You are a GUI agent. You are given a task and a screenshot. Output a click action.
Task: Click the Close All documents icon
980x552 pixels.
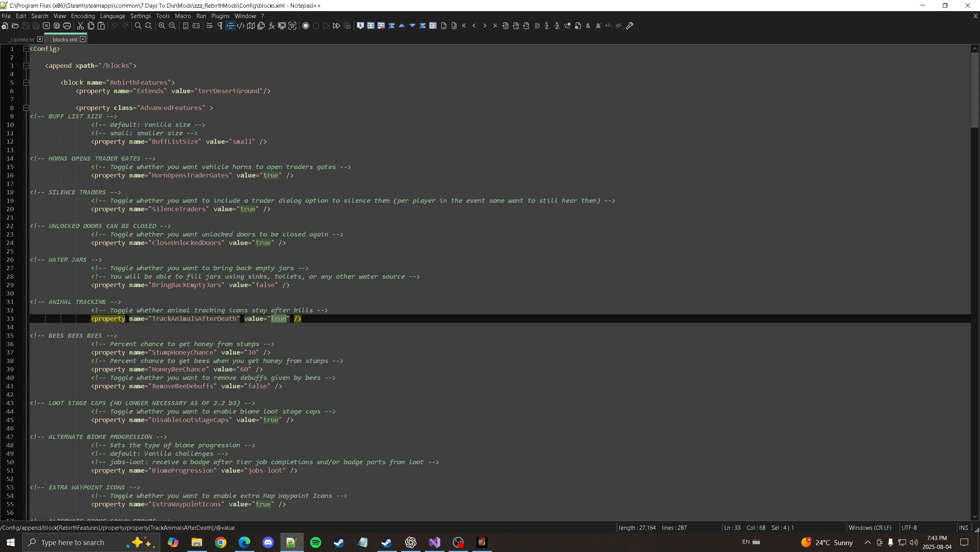click(57, 26)
